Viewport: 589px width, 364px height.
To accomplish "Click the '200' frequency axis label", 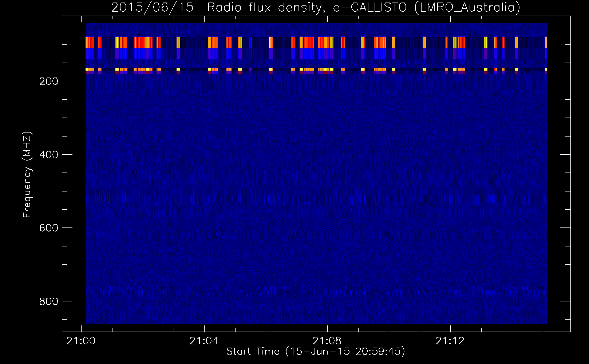I will [49, 81].
